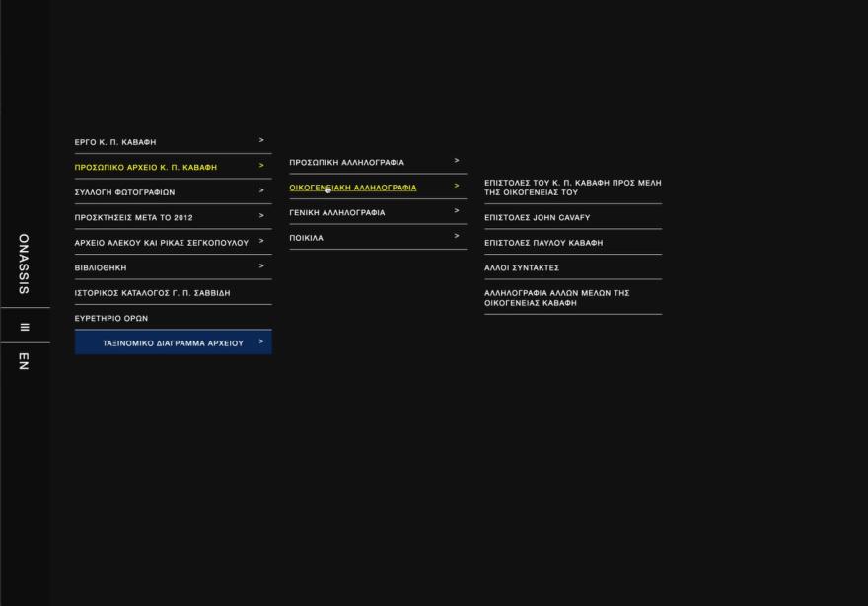Image resolution: width=868 pixels, height=606 pixels.
Task: Select ΟΙΚΟΓΕΝΕΙΑΚΗ ΑΛΛΗΛΟΓΡΑΦΙΑ submenu item
Action: tap(353, 188)
